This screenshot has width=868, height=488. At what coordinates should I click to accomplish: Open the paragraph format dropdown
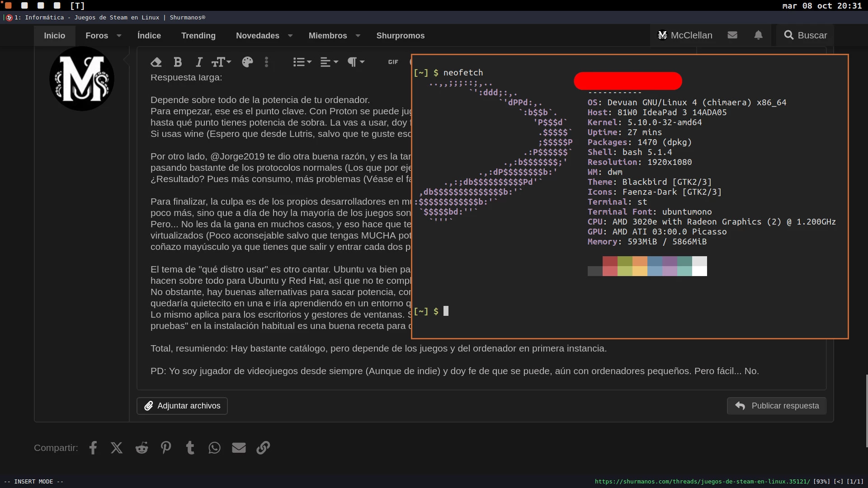point(356,62)
